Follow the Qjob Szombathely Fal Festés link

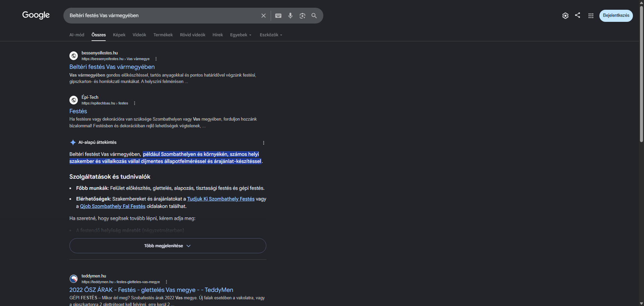(x=113, y=206)
